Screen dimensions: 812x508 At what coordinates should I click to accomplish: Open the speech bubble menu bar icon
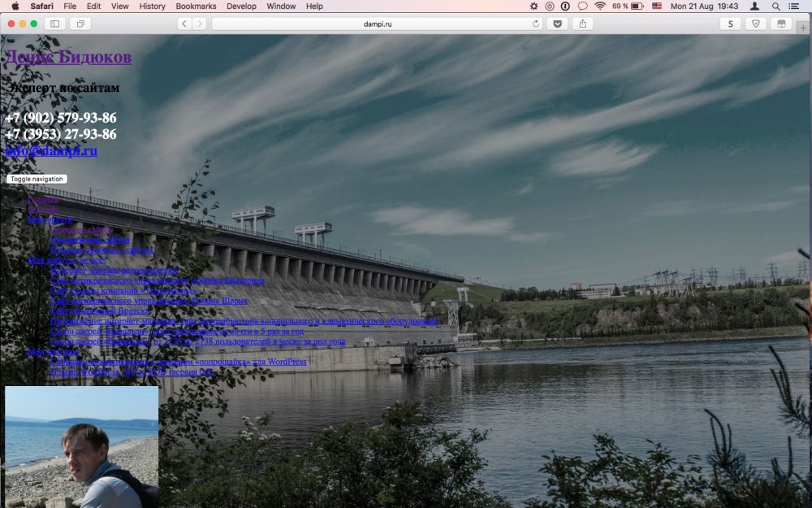tap(582, 7)
